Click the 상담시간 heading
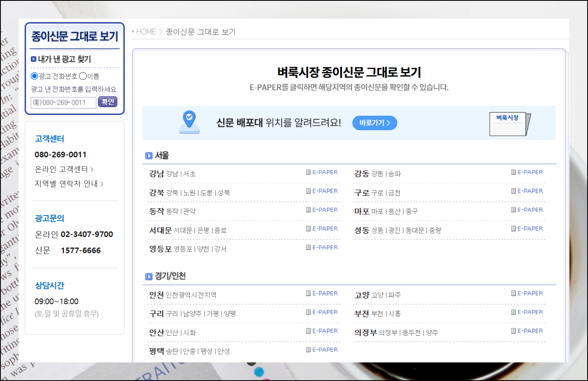 click(x=49, y=286)
